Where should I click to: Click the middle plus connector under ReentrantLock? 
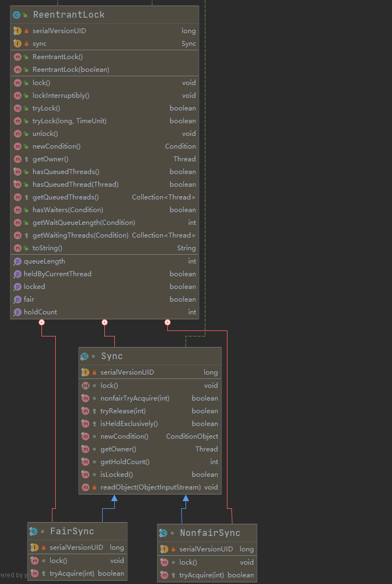(104, 322)
